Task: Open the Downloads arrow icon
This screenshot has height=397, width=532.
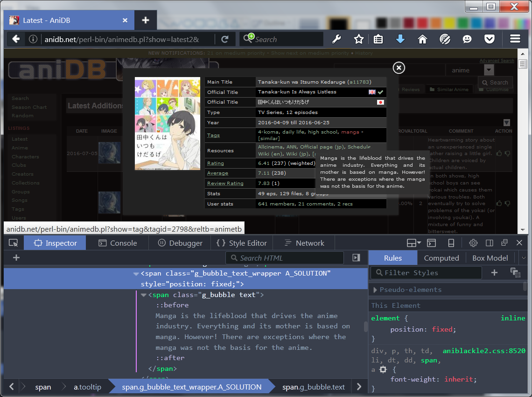Action: [400, 39]
